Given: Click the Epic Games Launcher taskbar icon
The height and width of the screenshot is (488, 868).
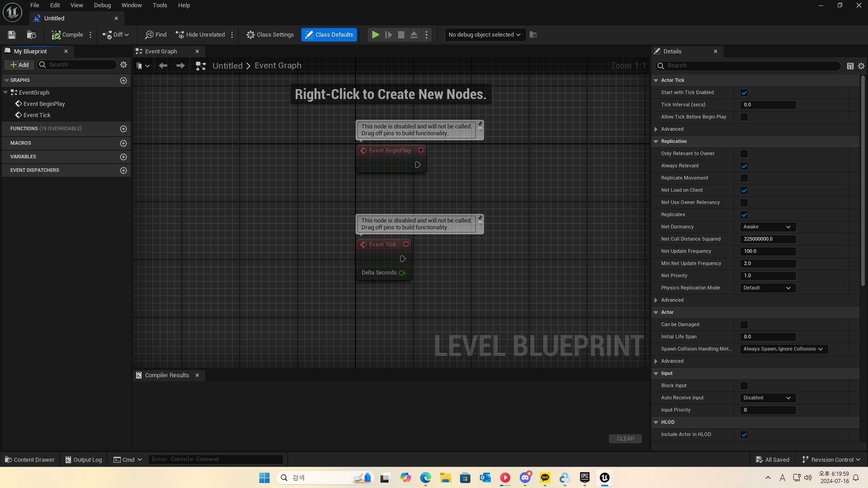Looking at the screenshot, I should coord(584,478).
